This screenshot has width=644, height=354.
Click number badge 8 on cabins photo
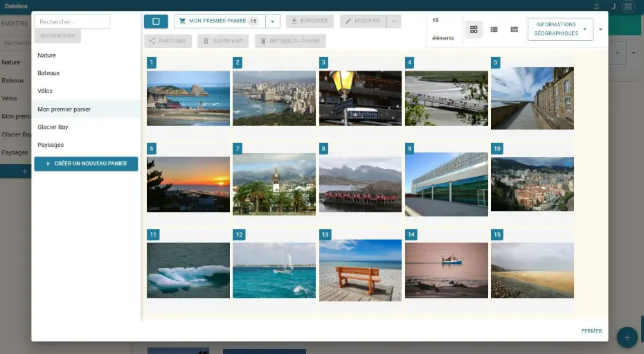tap(323, 149)
